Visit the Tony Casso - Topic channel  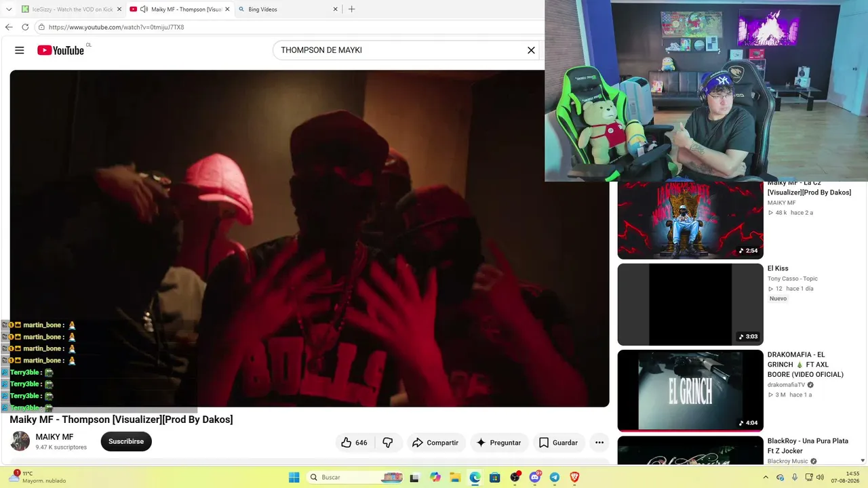coord(793,279)
